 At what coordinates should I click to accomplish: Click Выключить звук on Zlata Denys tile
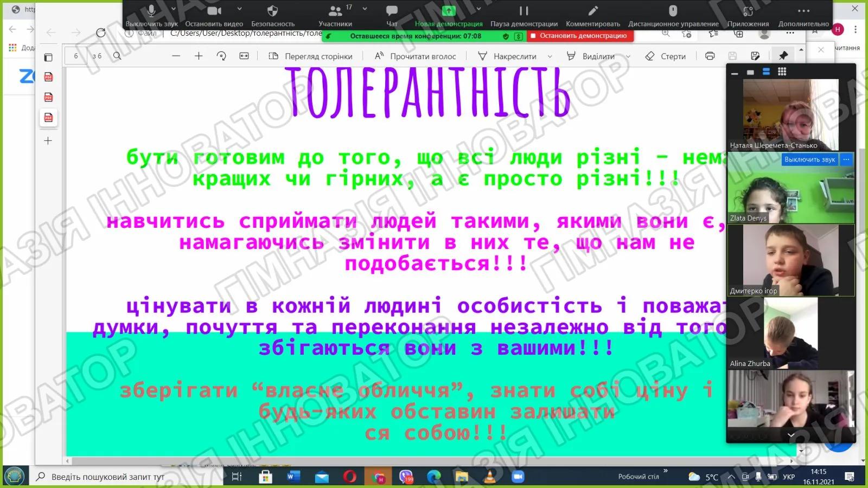[x=809, y=159]
